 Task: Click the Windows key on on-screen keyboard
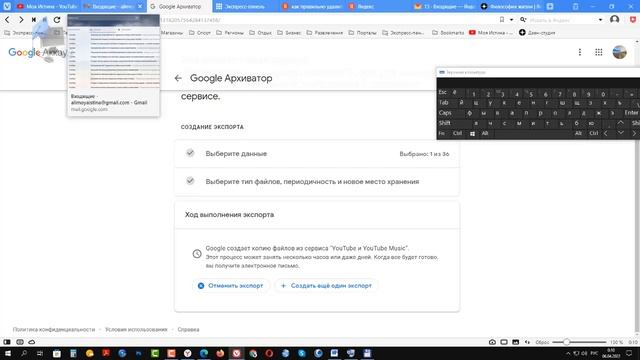(472, 133)
